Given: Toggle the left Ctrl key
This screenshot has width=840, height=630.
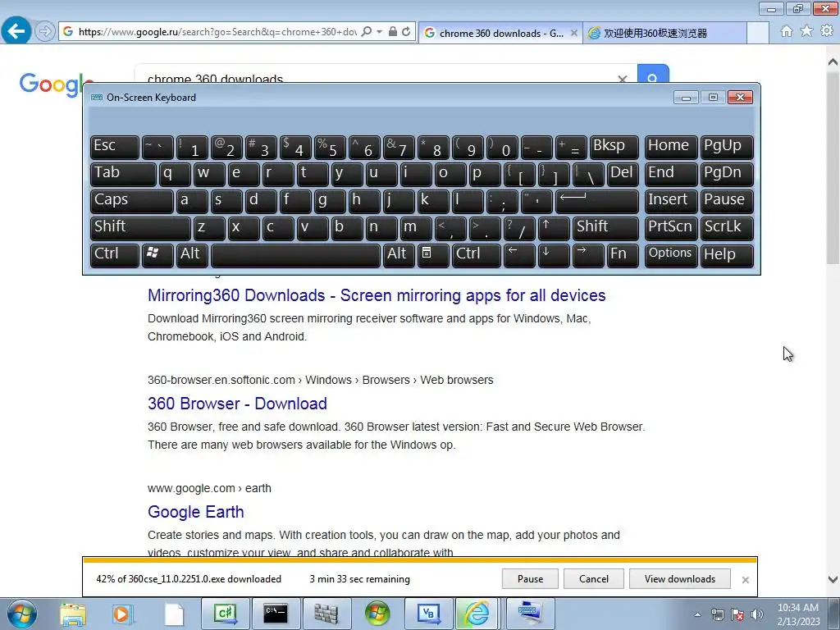Looking at the screenshot, I should (115, 254).
